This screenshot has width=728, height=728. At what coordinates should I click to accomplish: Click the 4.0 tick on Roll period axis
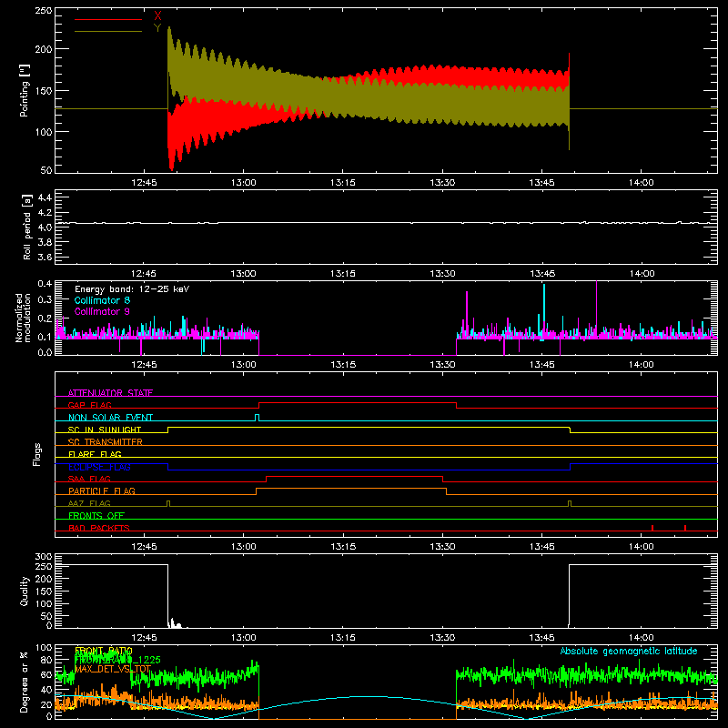point(45,227)
